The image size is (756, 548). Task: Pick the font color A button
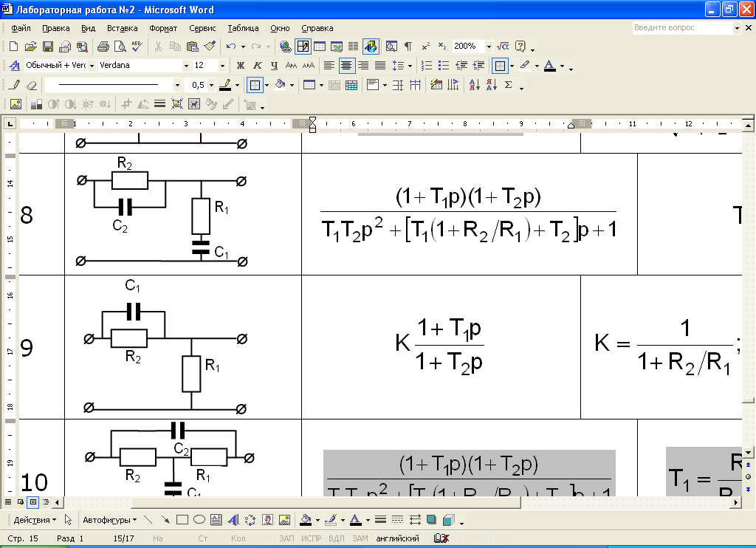(549, 66)
